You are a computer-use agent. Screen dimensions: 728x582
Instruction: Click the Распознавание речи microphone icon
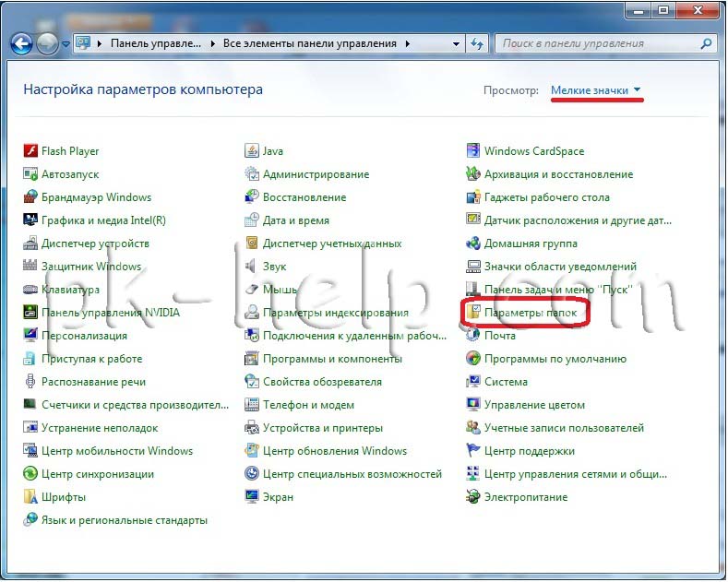point(30,382)
